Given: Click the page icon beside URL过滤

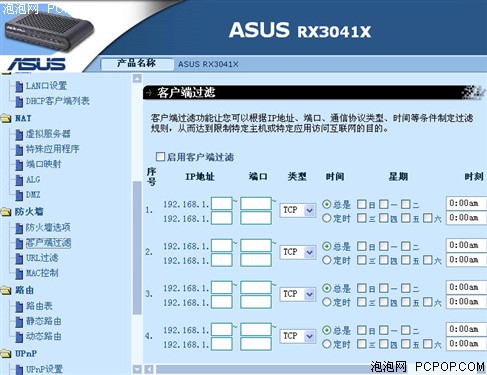Looking at the screenshot, I should click(19, 258).
